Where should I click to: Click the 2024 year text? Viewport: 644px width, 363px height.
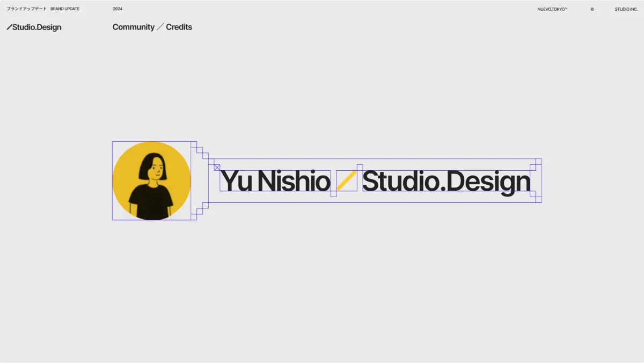click(118, 9)
